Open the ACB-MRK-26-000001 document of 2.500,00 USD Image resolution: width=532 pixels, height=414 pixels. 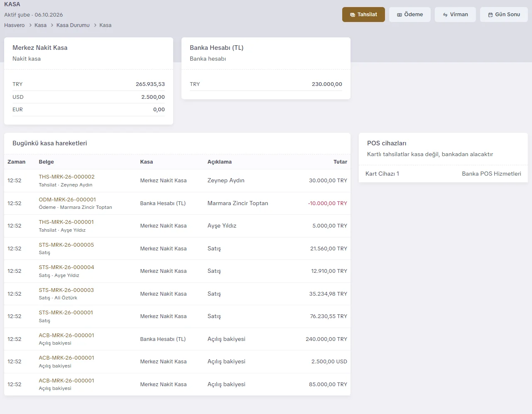66,358
